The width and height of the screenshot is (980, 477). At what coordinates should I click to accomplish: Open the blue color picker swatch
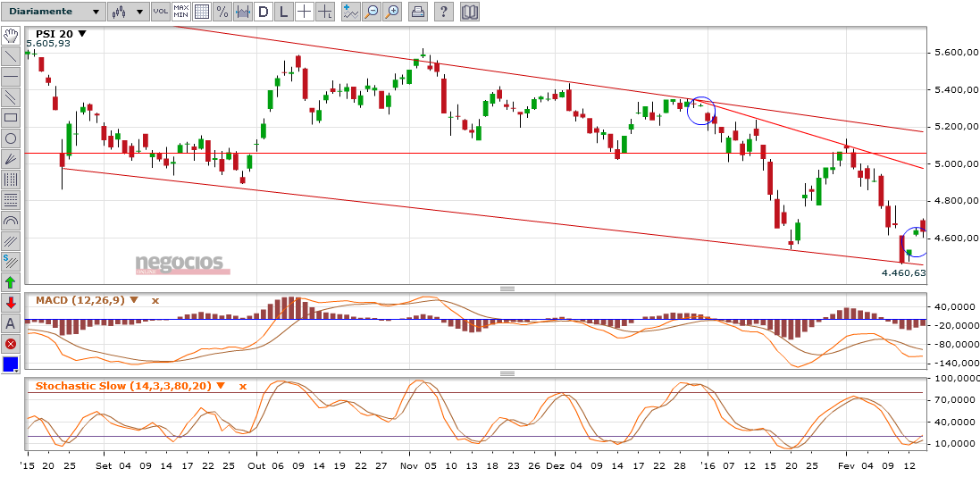12,364
